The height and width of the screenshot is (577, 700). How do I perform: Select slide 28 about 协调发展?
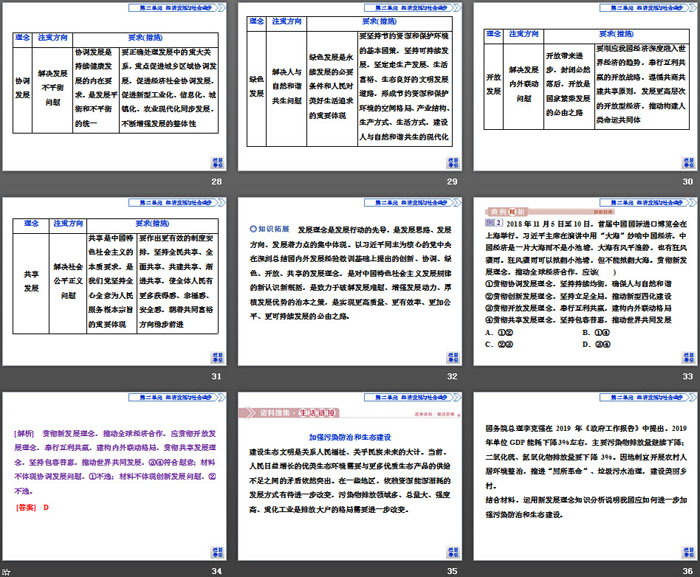[x=118, y=87]
